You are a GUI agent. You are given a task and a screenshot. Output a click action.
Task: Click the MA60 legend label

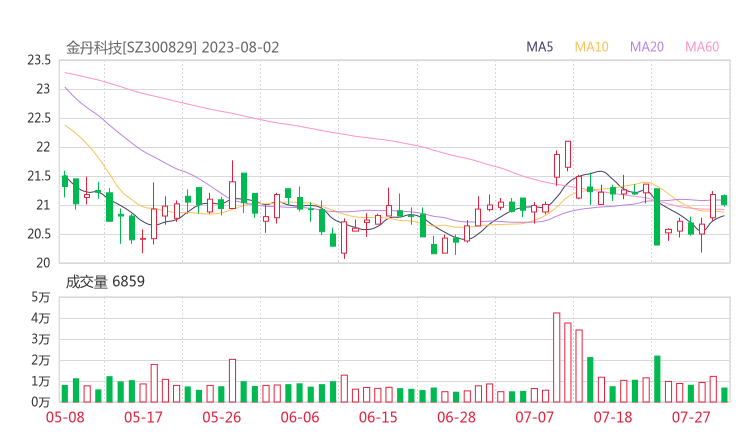(x=702, y=47)
